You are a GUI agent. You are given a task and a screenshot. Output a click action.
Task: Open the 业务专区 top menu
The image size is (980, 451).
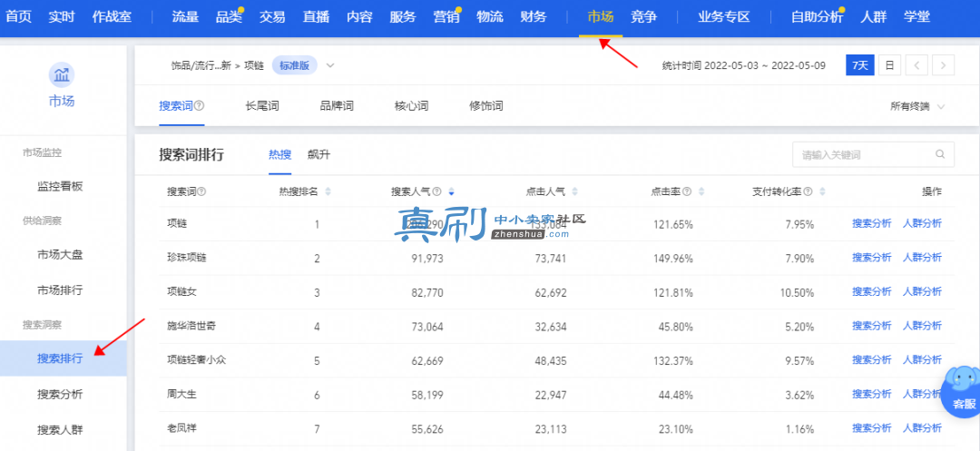[724, 17]
